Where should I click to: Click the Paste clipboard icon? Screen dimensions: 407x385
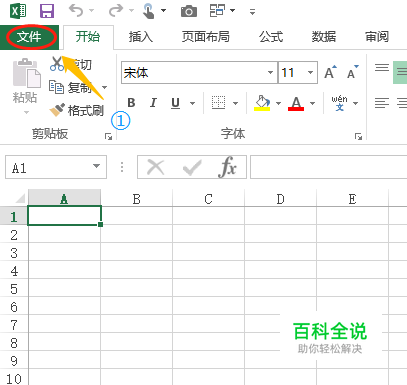[x=26, y=73]
